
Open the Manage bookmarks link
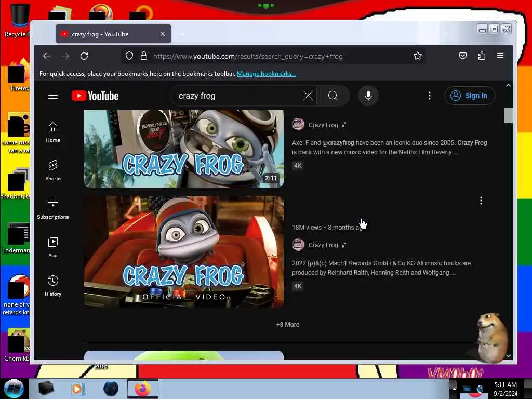(x=267, y=74)
